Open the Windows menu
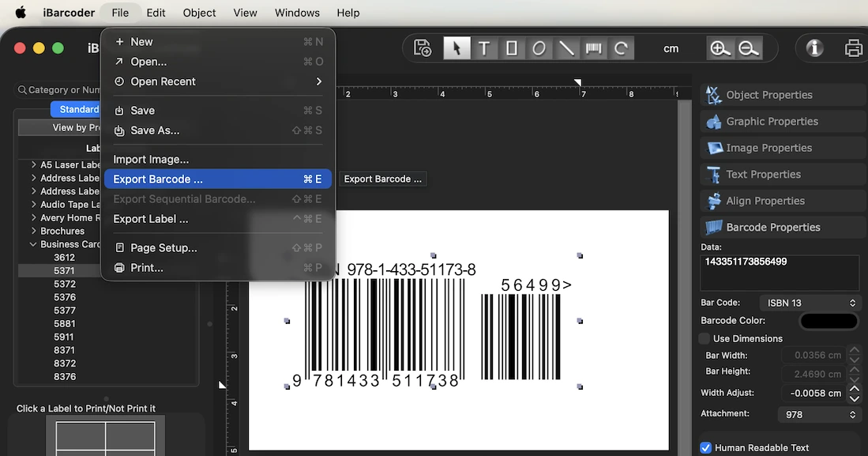 pyautogui.click(x=297, y=12)
